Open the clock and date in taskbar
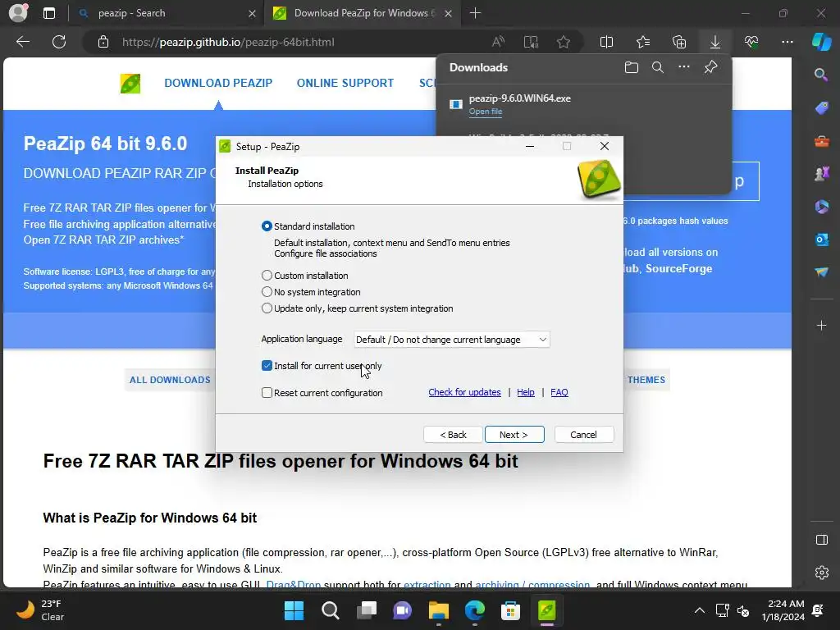This screenshot has width=840, height=630. coord(783,610)
